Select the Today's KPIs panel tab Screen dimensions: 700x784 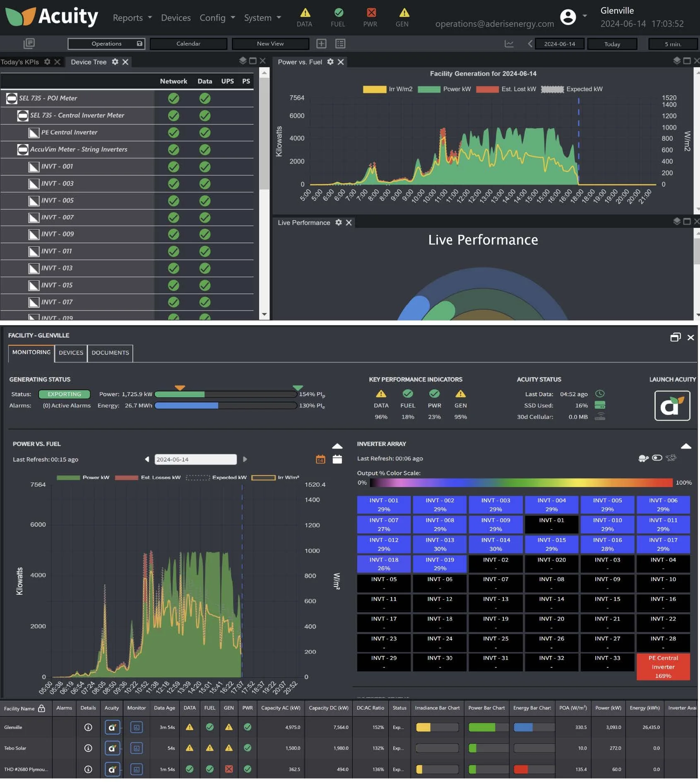20,62
